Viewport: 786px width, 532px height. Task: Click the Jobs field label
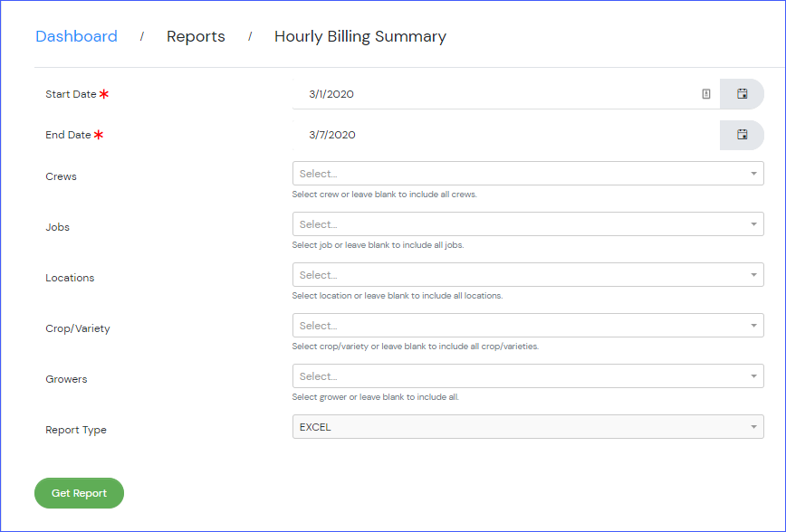coord(58,227)
